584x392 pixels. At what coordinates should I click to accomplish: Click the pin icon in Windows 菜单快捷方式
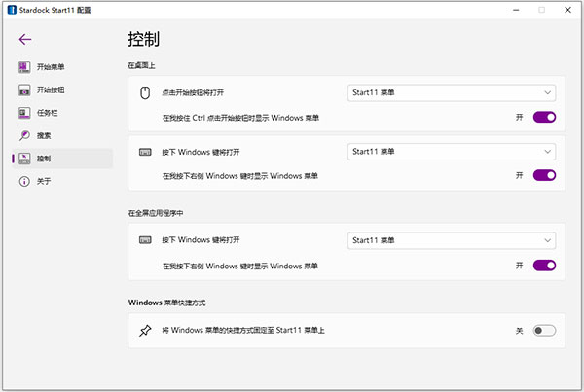(145, 331)
